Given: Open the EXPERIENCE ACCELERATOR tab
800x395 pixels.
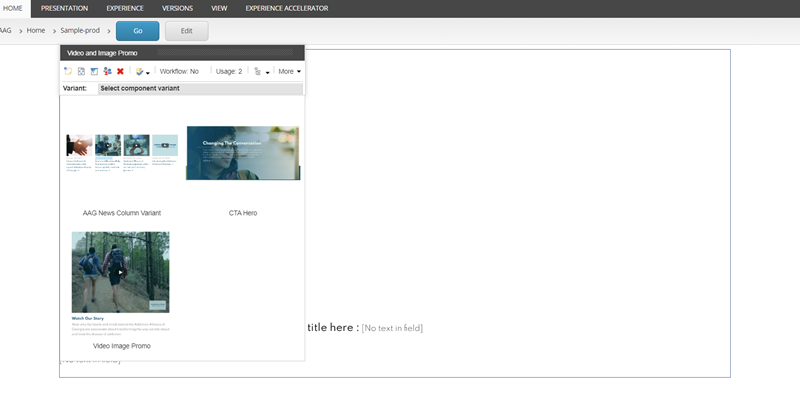Looking at the screenshot, I should pos(287,8).
